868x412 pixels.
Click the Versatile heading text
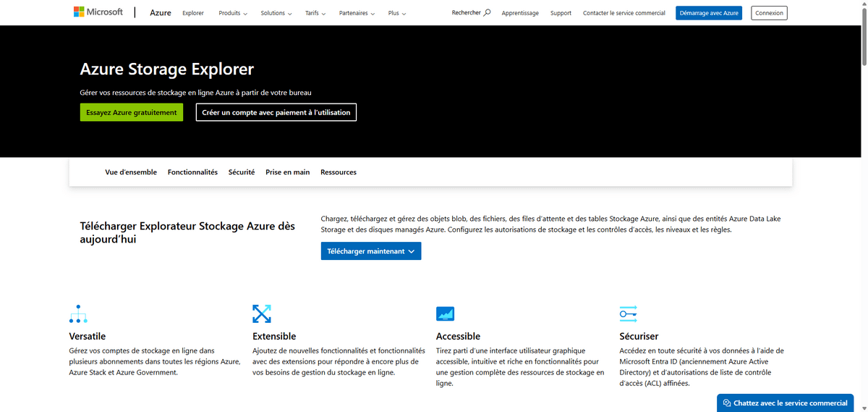pos(88,336)
